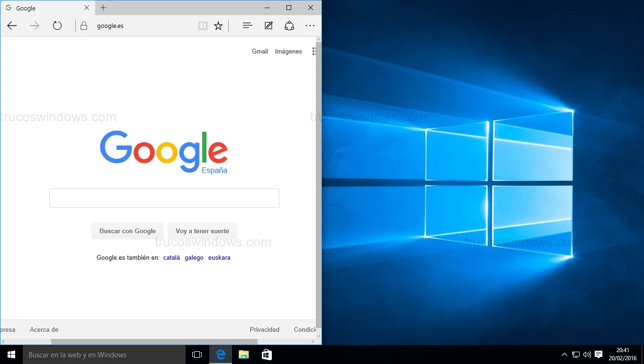The image size is (644, 364).
Task: Open new tab with plus button
Action: [x=103, y=8]
